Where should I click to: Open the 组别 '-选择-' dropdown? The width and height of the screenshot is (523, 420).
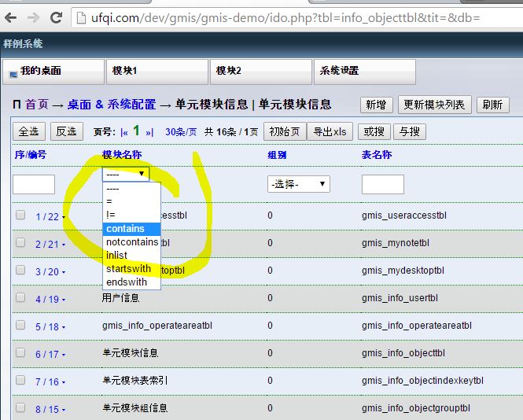[298, 184]
